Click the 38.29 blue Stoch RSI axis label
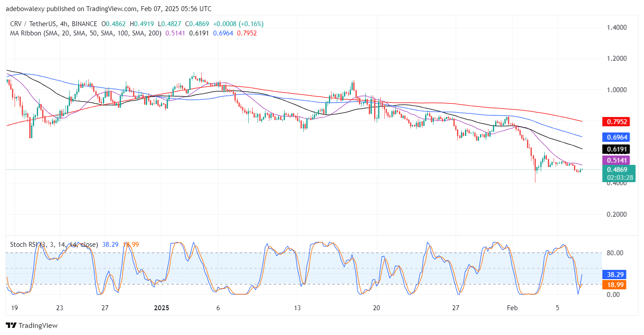The width and height of the screenshot is (644, 335). [x=615, y=275]
